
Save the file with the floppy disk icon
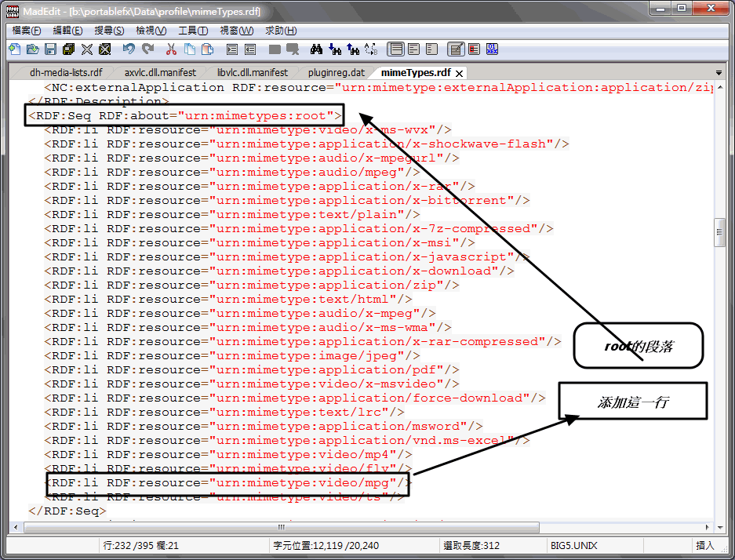click(x=50, y=49)
